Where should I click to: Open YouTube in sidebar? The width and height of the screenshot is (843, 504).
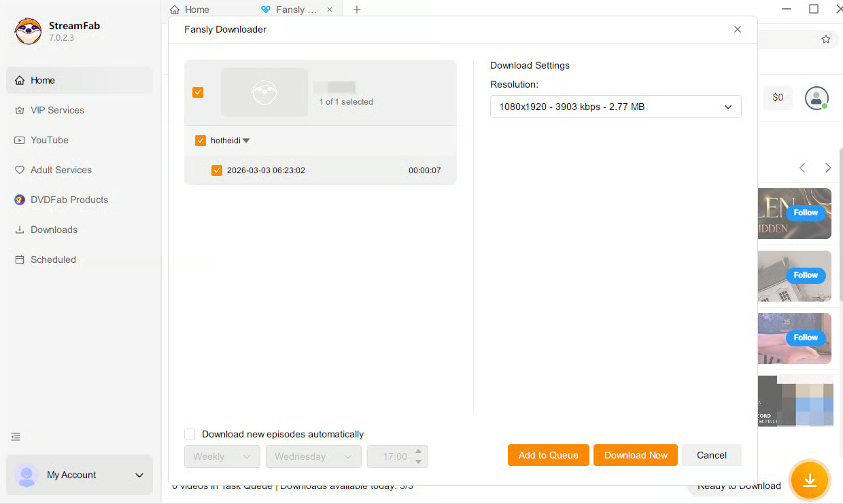(80, 140)
